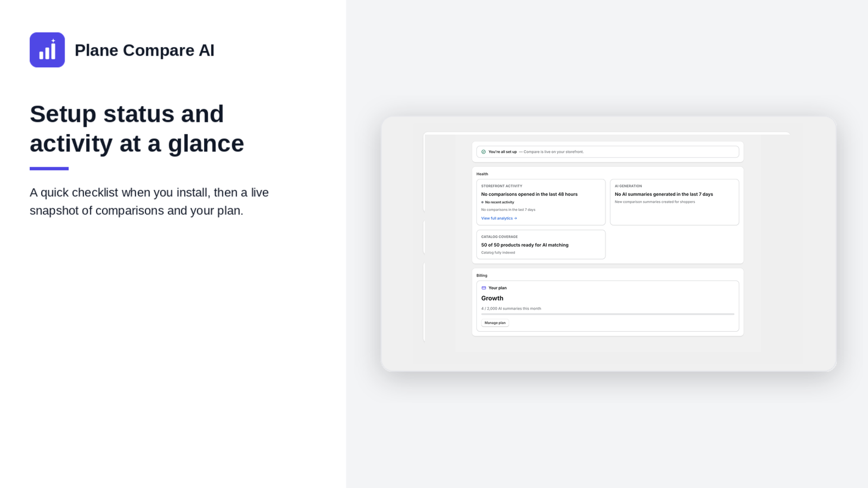Click the 50 of 50 products ready text
868x488 pixels.
[x=525, y=245]
